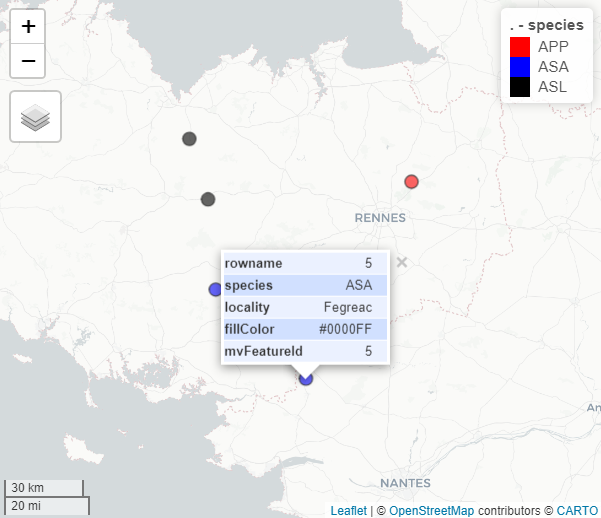
Task: Click the ASA legend label
Action: tap(553, 67)
